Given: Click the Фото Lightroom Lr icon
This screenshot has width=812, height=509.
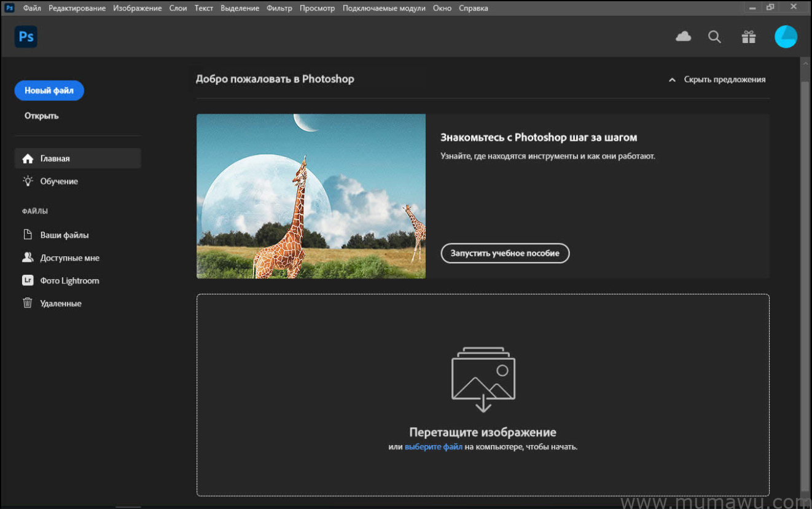Looking at the screenshot, I should coord(27,280).
